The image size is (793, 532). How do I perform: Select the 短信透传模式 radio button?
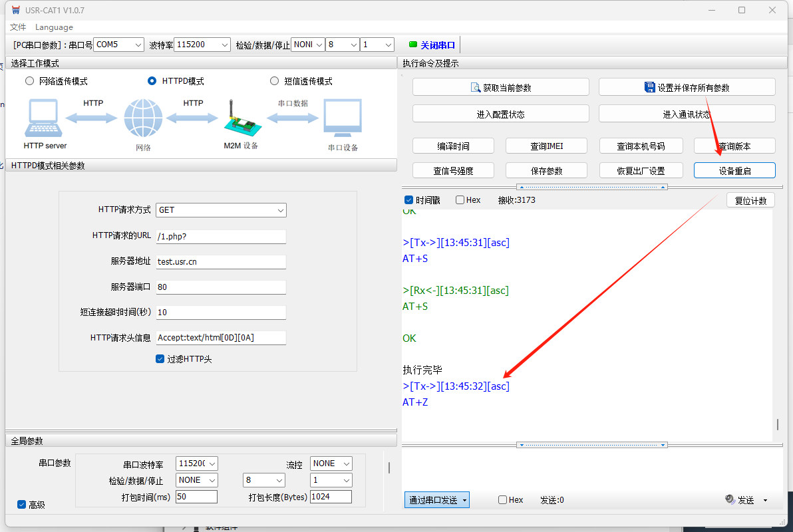(274, 81)
